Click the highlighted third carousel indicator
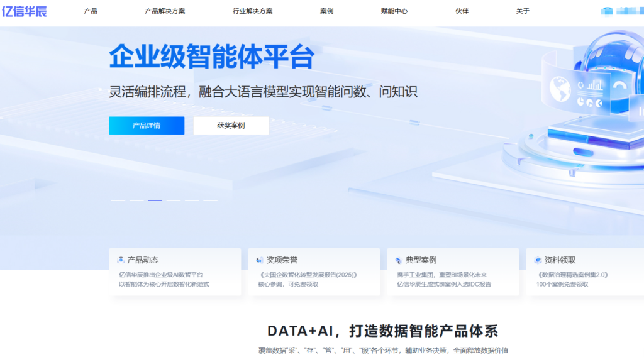 click(155, 200)
